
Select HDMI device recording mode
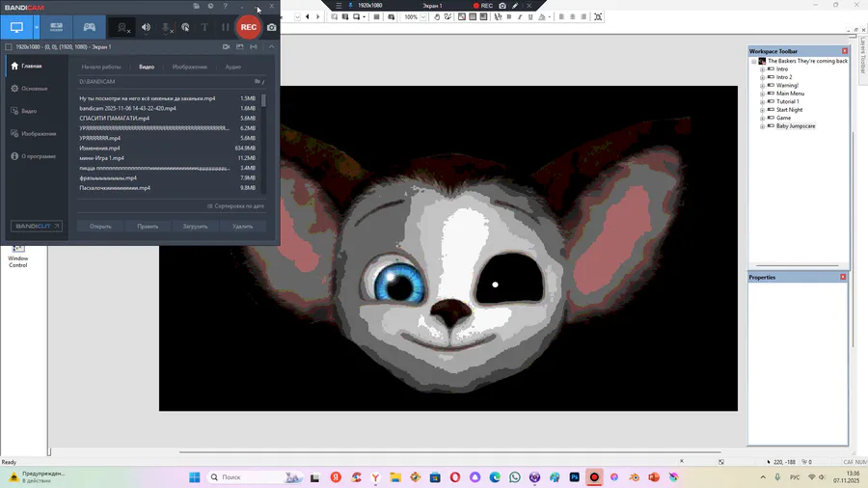[x=57, y=27]
